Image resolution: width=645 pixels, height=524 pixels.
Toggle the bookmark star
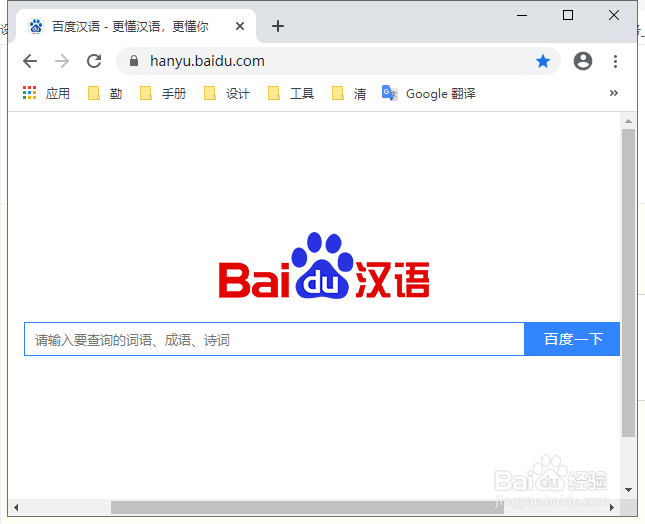click(543, 61)
